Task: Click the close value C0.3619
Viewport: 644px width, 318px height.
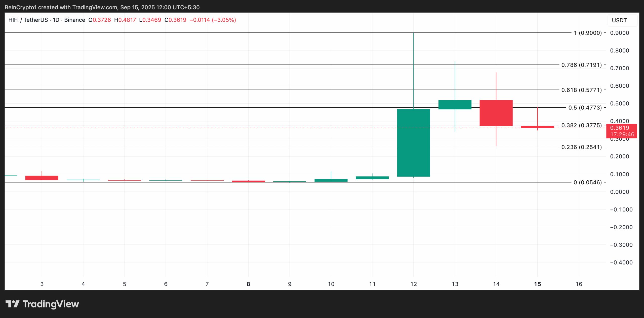Action: point(175,20)
